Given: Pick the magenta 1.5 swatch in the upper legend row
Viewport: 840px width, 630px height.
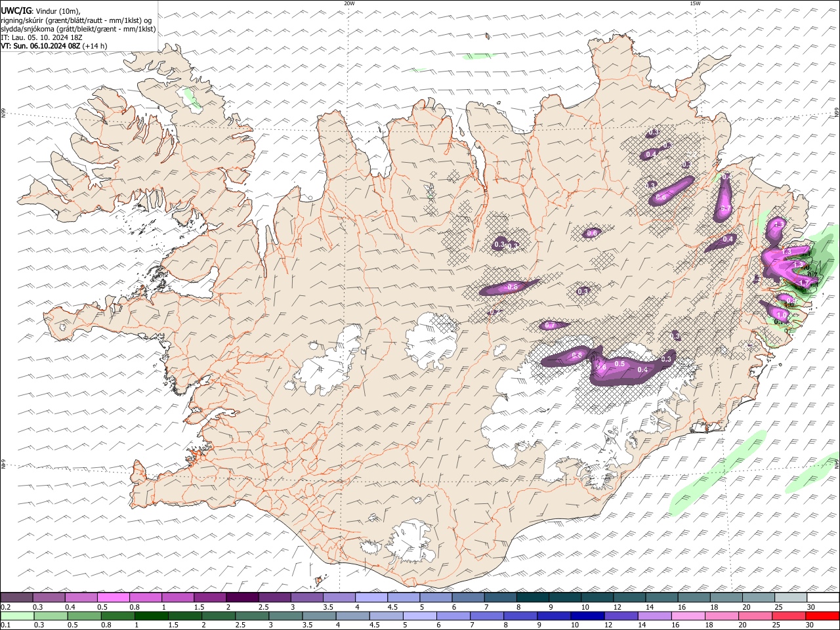Looking at the screenshot, I should click(210, 598).
